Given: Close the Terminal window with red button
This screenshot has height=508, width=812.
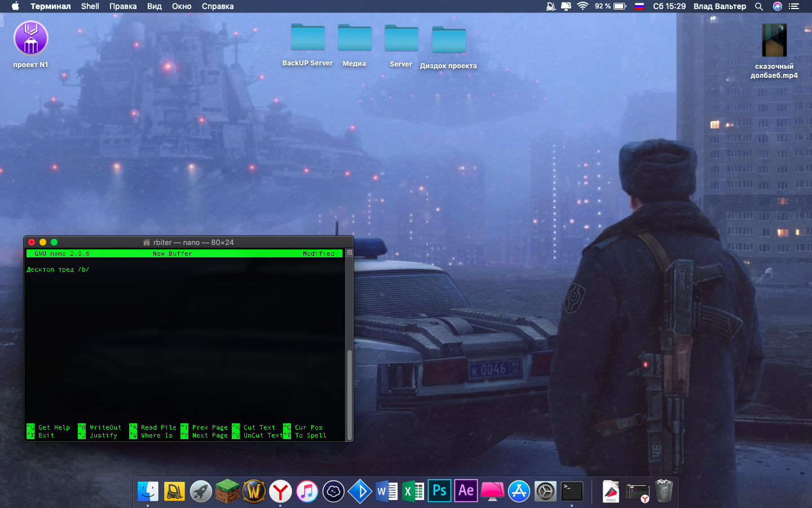Looking at the screenshot, I should point(32,242).
